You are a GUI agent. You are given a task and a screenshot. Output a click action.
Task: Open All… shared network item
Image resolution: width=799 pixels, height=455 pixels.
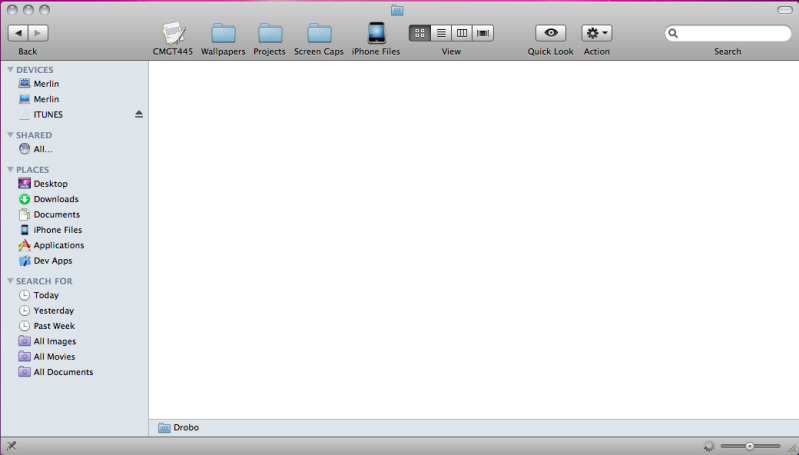point(74,149)
